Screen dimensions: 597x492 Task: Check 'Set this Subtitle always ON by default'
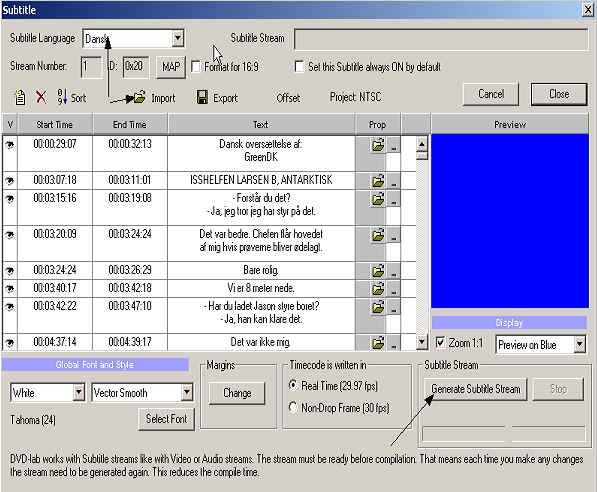299,66
